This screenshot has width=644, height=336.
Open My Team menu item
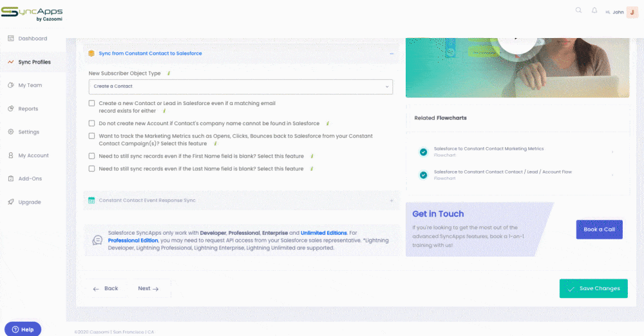[x=30, y=85]
